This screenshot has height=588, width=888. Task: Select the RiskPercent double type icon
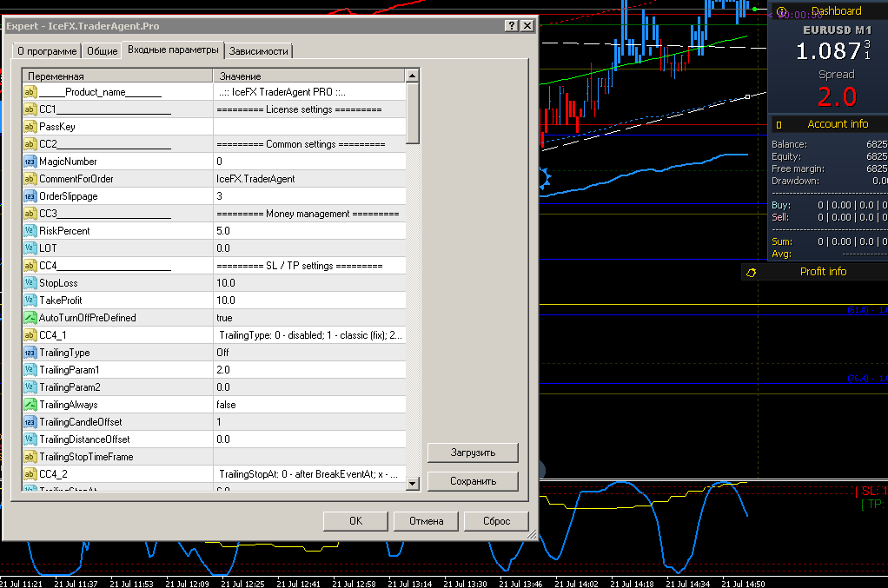tap(30, 231)
